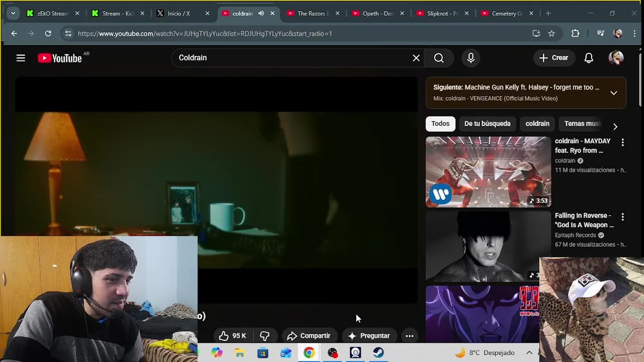Select the coldrain filter chip

pos(537,124)
